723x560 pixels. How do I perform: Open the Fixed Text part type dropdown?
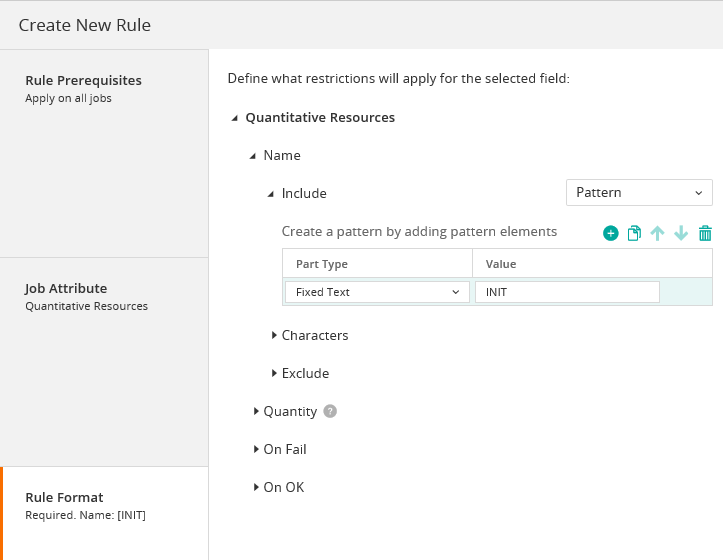click(377, 292)
